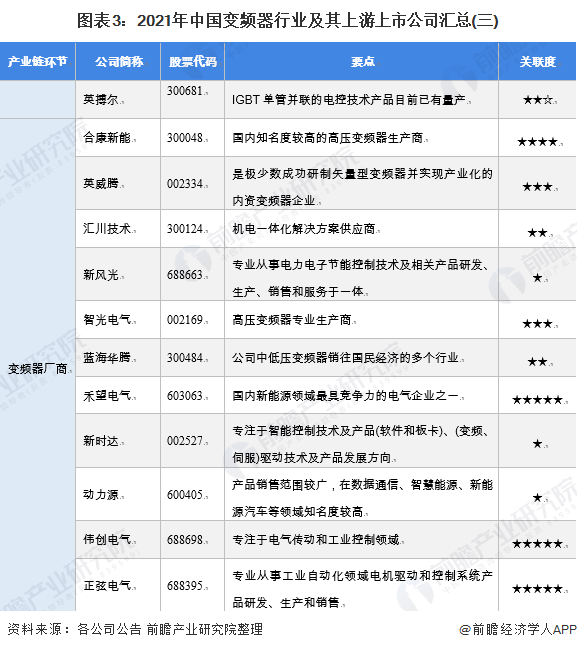Viewport: 577px width, 650px height.
Task: Click the cell '国内新能源领域最具竞争力的电气企业之一'
Action: pos(345,395)
